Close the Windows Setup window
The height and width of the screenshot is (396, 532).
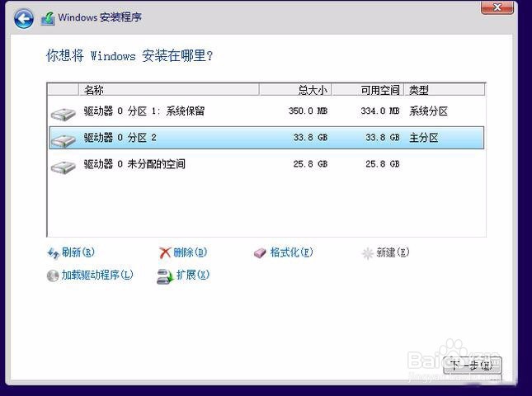(497, 7)
